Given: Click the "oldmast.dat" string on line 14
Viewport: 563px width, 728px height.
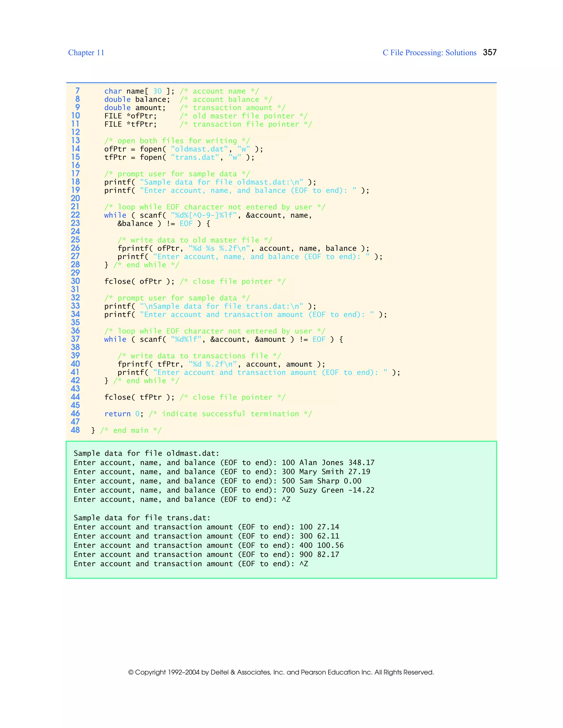Looking at the screenshot, I should point(199,149).
